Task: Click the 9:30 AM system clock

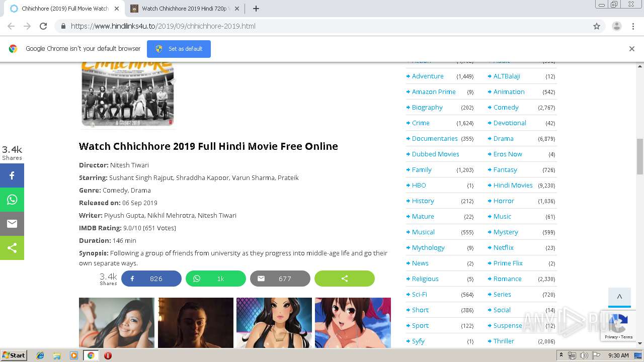Action: (x=618, y=355)
